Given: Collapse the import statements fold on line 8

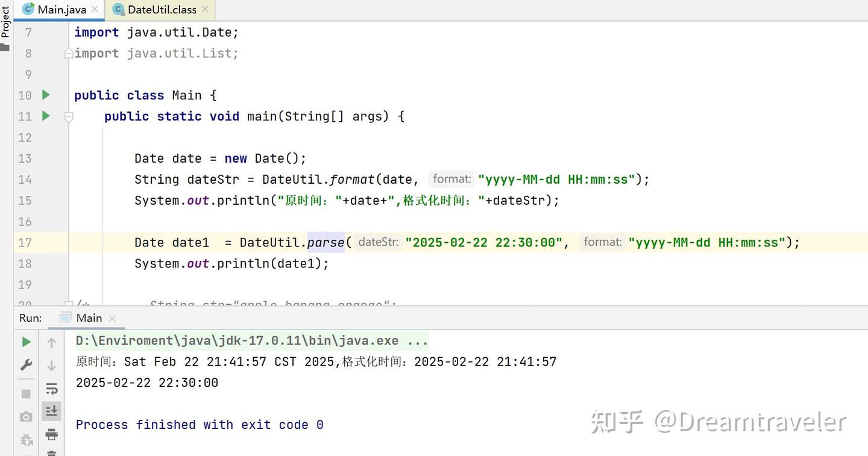Looking at the screenshot, I should coord(68,53).
